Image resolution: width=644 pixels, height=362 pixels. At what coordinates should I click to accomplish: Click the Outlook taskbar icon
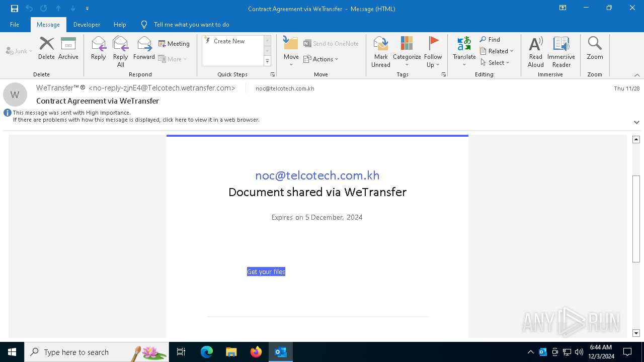[x=281, y=352]
